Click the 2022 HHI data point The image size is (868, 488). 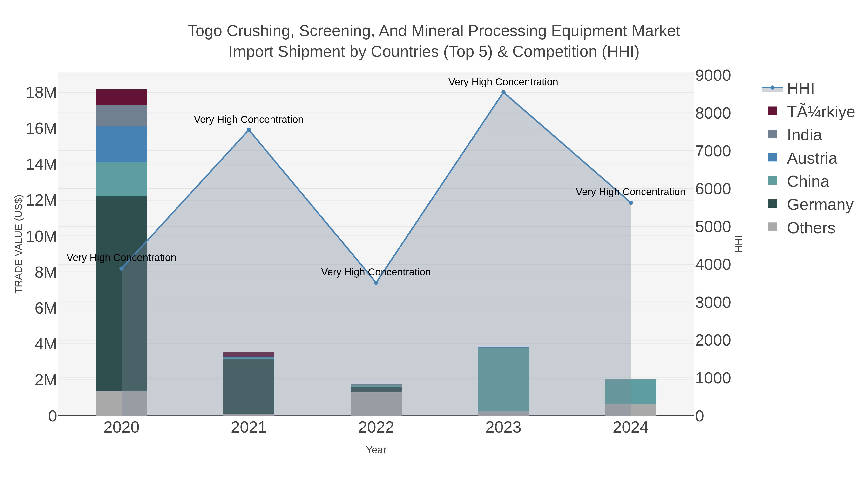coord(376,283)
